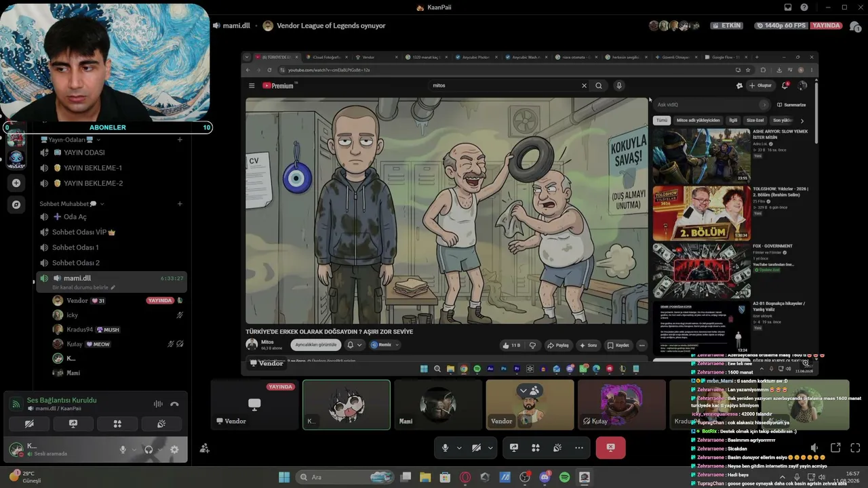Mute microphone in the user panel
868x488 pixels.
tap(123, 449)
